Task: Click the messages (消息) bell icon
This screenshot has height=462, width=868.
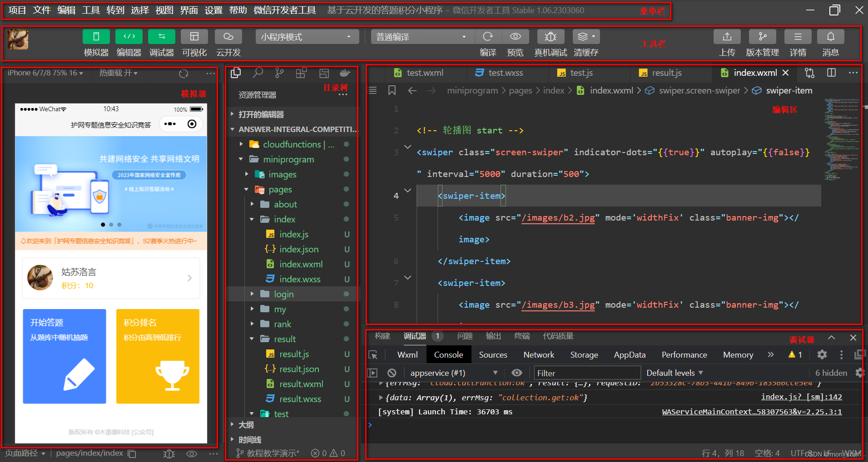Action: (831, 37)
